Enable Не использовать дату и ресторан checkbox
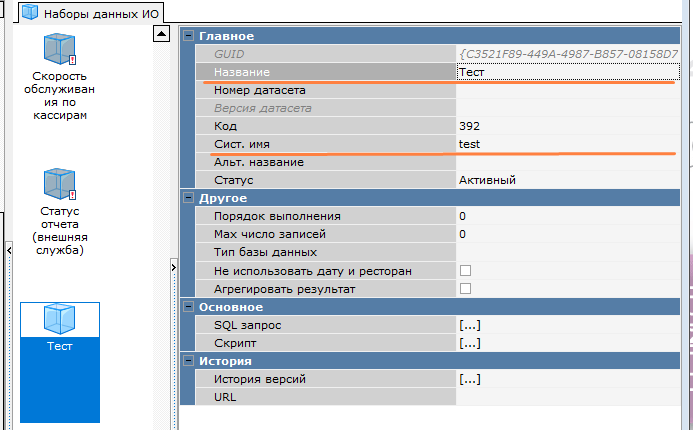 [x=465, y=271]
